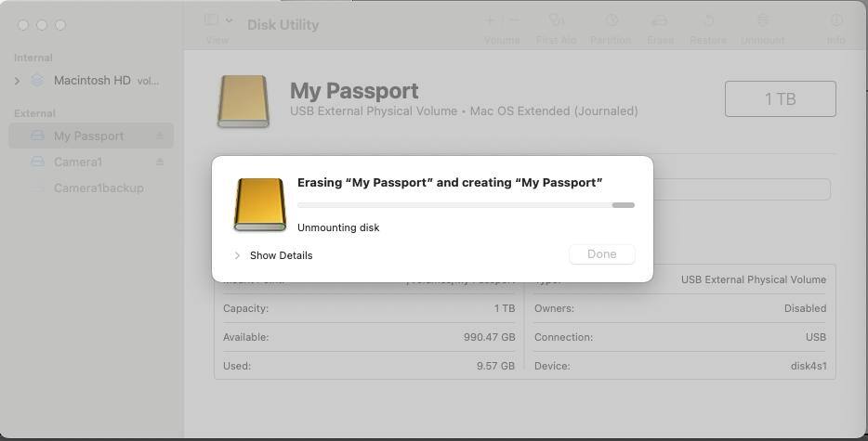
Task: Select My Passport in the sidebar
Action: click(88, 136)
